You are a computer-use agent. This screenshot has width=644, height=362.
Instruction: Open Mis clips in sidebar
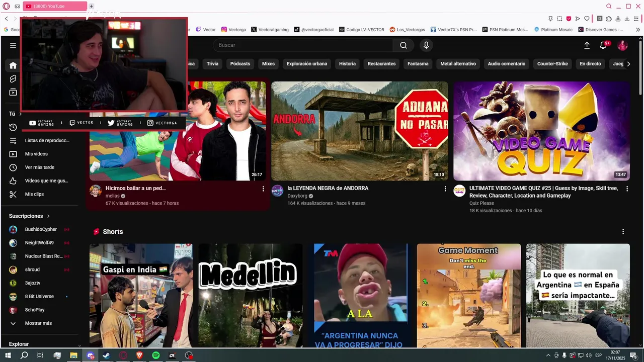[40, 194]
